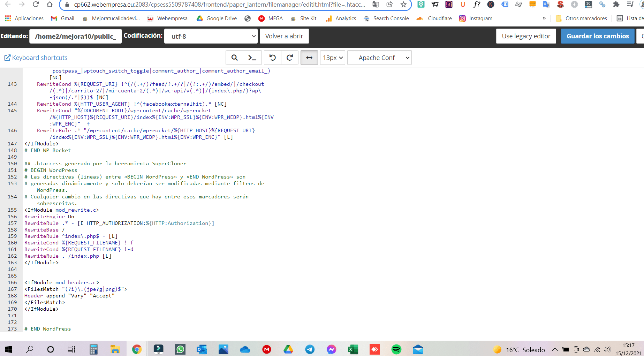Open the utf-8 encoding dropdown
The height and width of the screenshot is (356, 644).
(211, 36)
